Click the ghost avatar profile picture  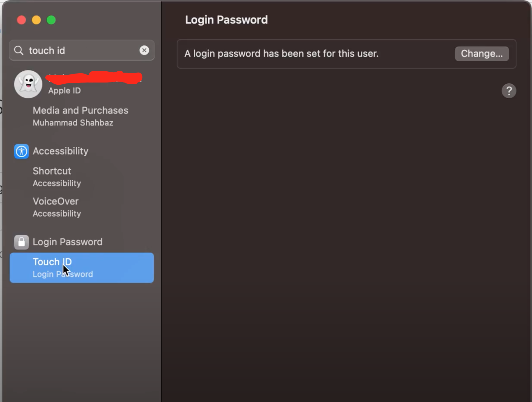28,84
